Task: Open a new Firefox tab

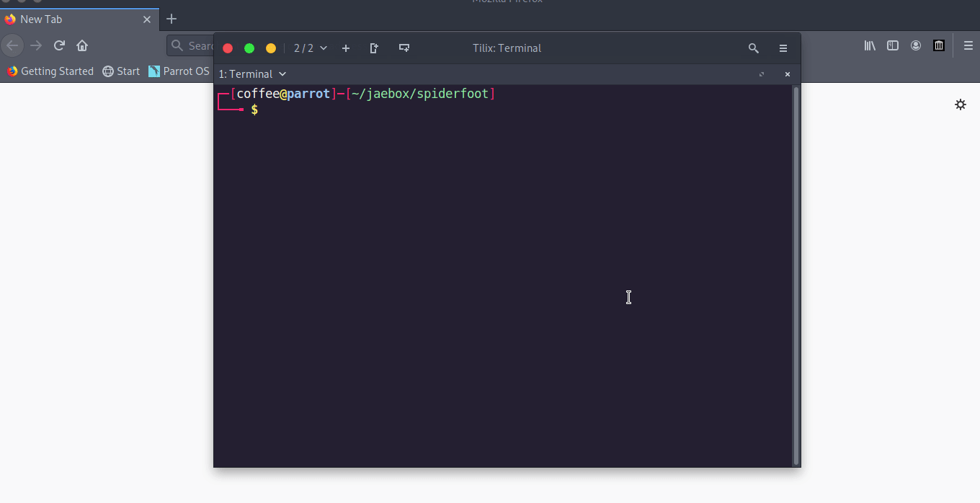Action: click(x=171, y=19)
